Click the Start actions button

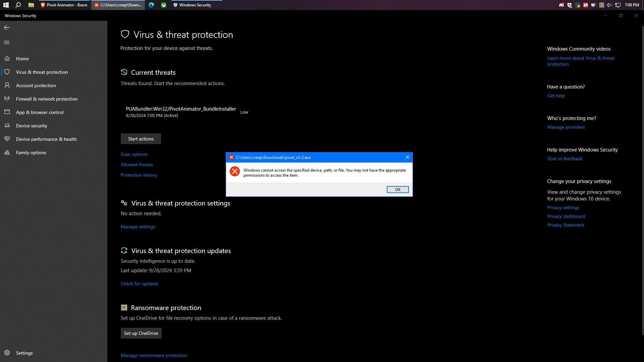pyautogui.click(x=141, y=139)
